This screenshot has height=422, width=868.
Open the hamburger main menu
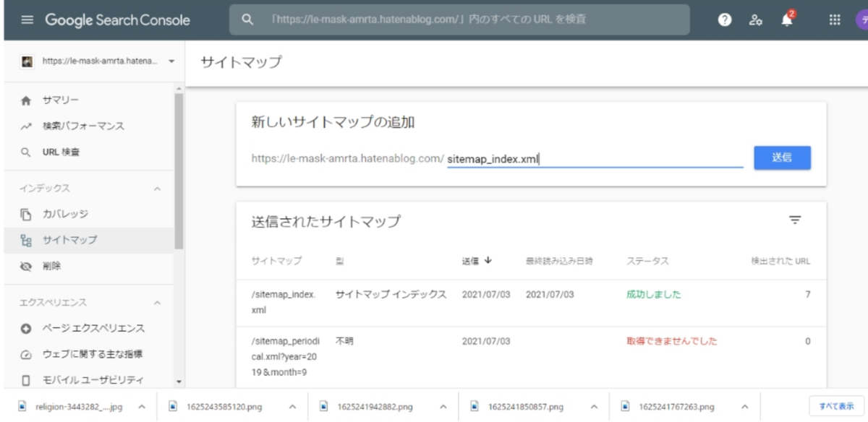(x=27, y=20)
